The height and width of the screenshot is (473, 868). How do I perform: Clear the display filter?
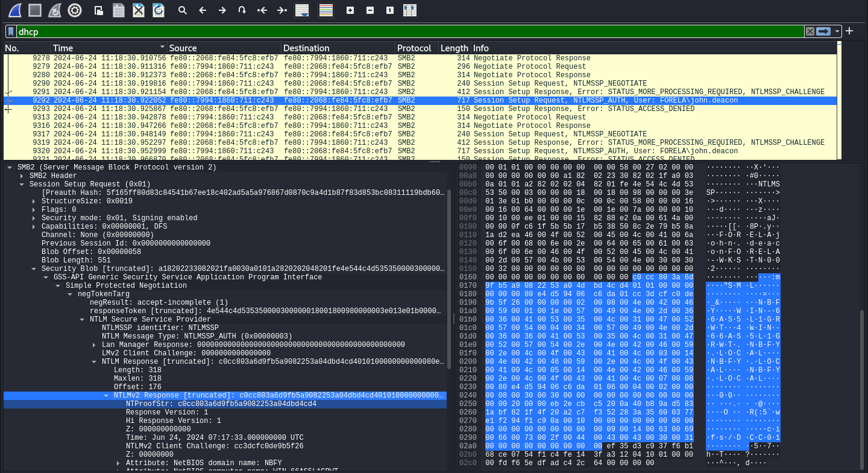[810, 31]
